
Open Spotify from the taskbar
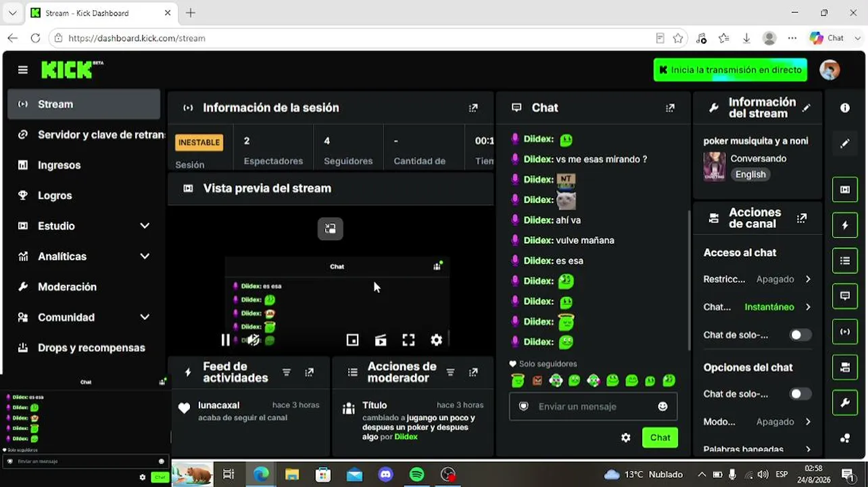pyautogui.click(x=417, y=475)
